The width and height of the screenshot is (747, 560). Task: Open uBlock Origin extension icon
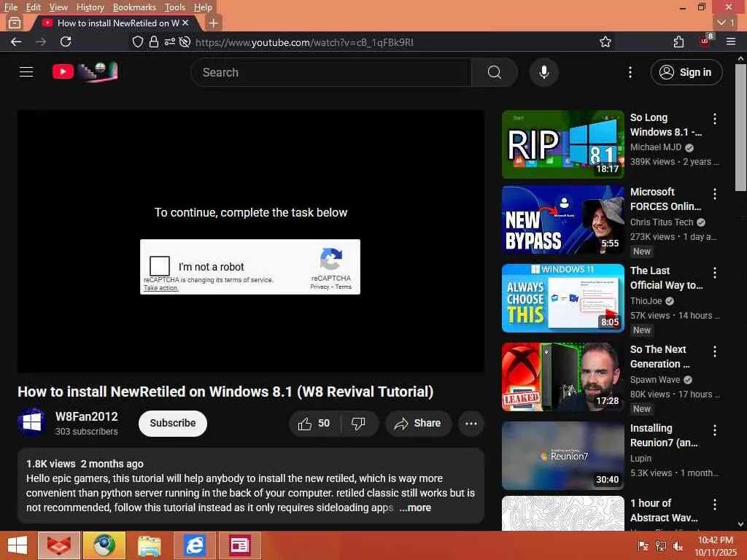705,41
